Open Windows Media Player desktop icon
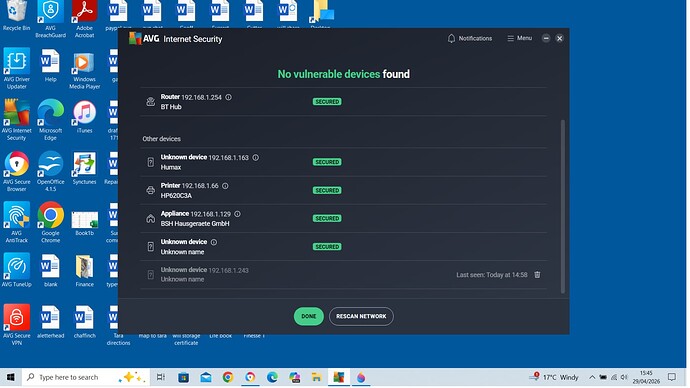690x388 pixels. coord(84,70)
